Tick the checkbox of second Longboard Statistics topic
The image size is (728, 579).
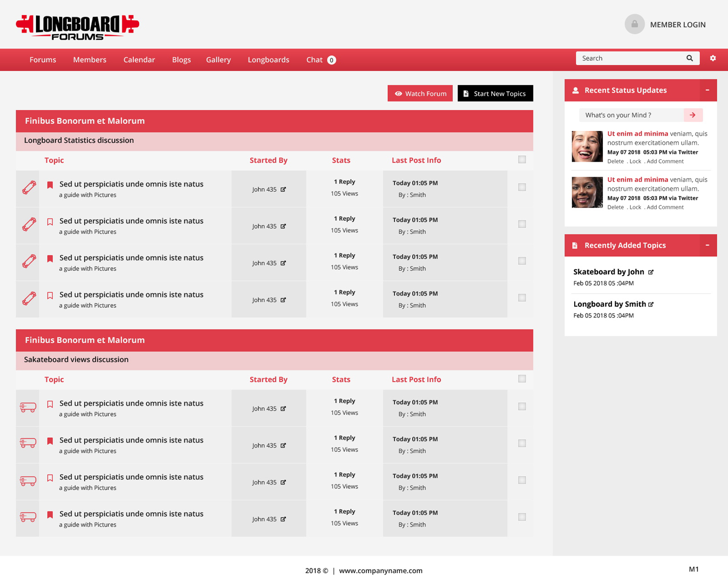tap(522, 224)
